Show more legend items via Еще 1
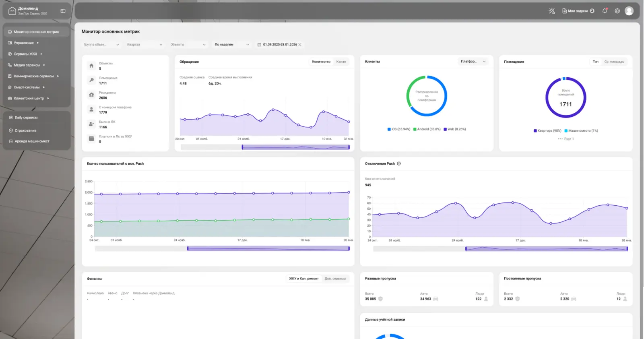 point(566,139)
